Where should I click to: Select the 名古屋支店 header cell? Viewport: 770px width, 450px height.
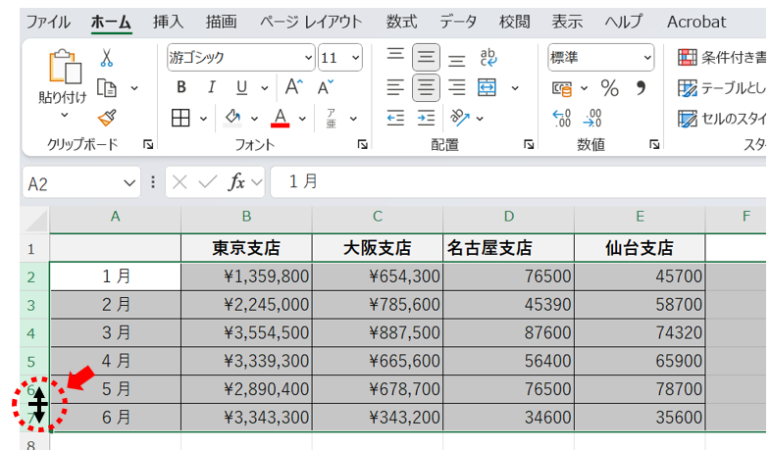click(x=508, y=248)
